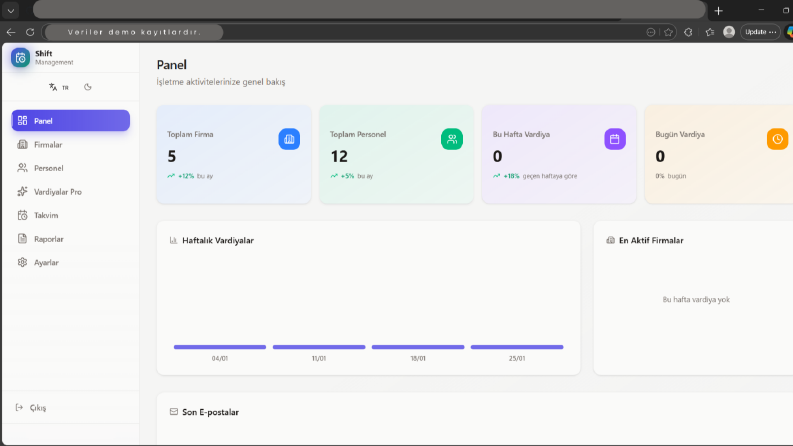Open Vardiyalar Pro section

coord(70,192)
